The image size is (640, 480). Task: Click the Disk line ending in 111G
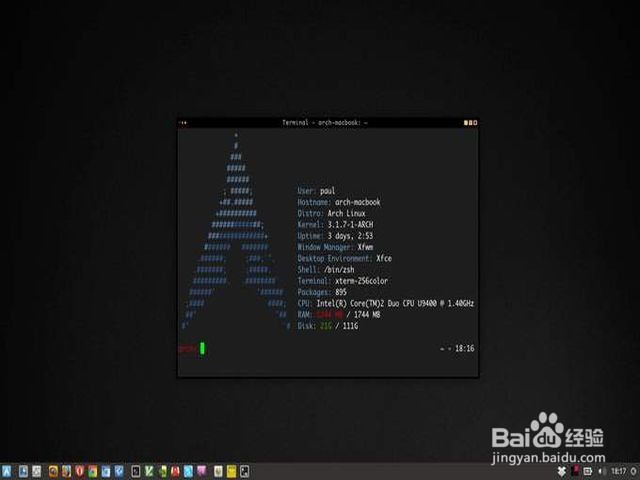tap(328, 326)
